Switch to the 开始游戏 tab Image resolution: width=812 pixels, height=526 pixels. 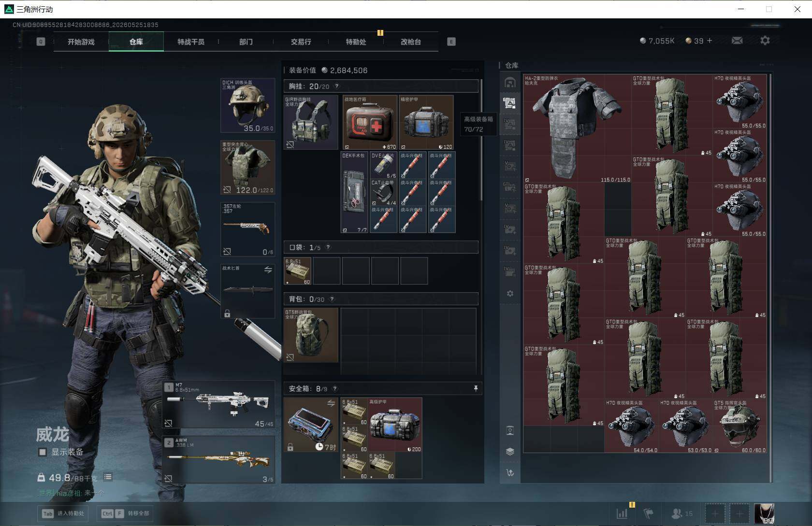tap(81, 42)
